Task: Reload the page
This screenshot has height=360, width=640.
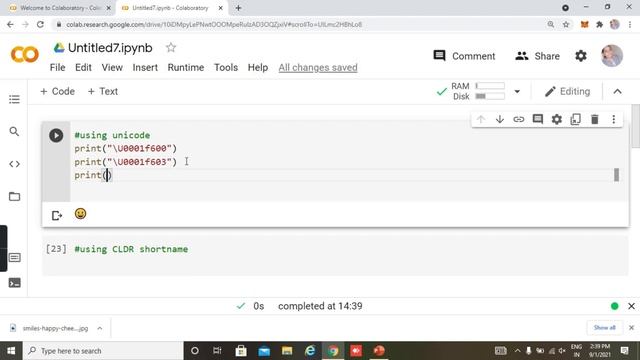Action: (x=40, y=24)
